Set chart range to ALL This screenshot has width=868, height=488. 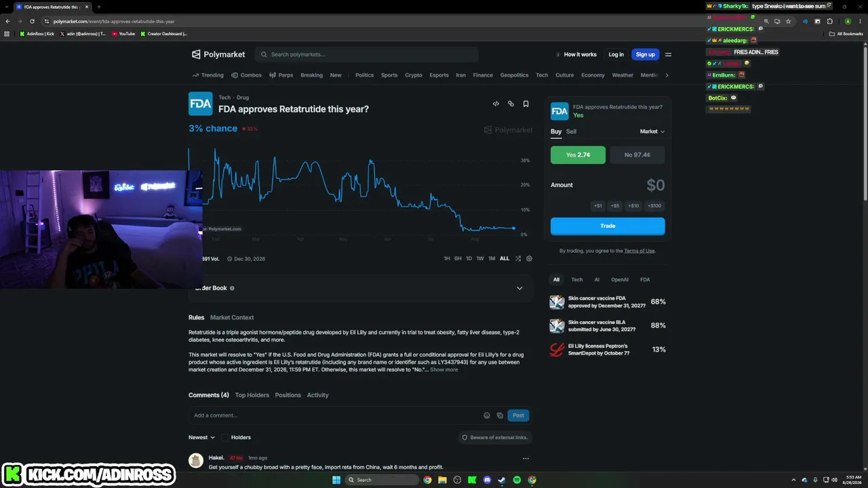[x=505, y=258]
